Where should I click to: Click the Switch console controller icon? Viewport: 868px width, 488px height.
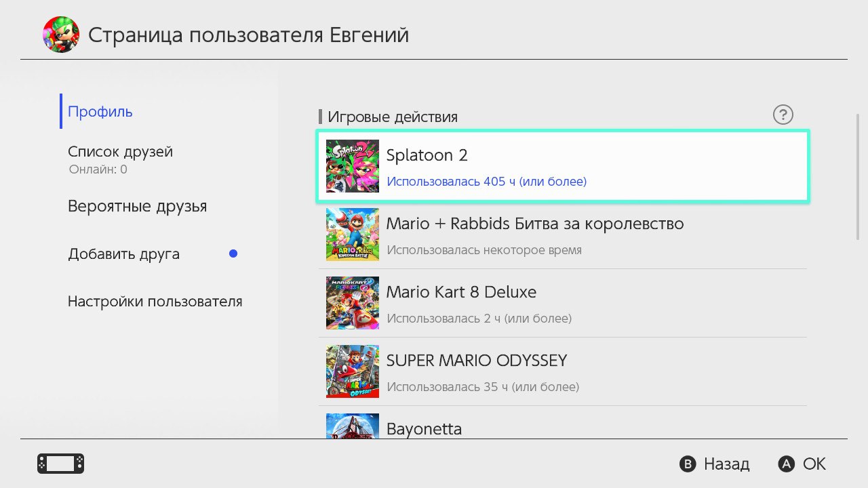point(60,464)
